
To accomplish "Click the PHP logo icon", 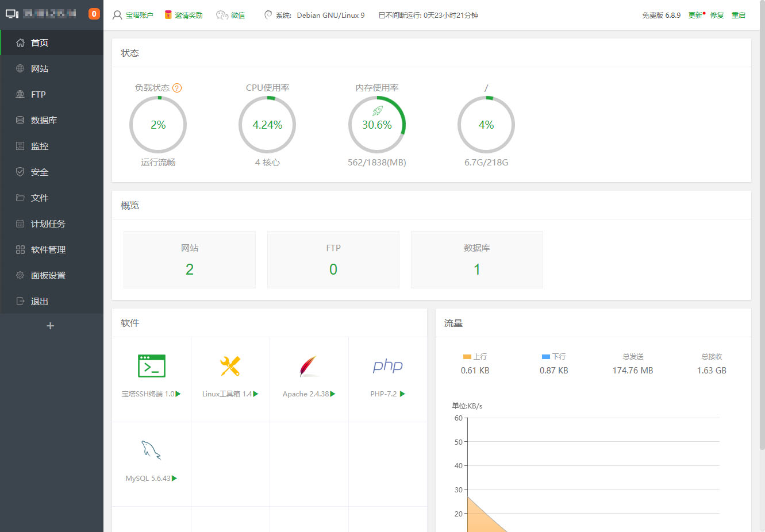I will tap(387, 366).
